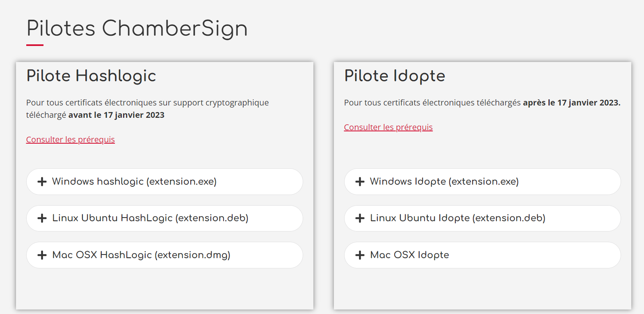Open the Idopte "Consulter les prérequis" link

[x=388, y=127]
